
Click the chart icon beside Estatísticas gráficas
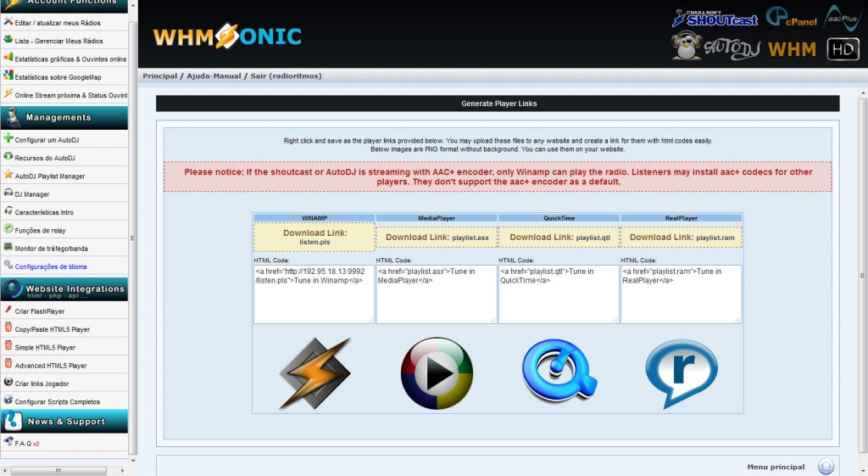click(x=8, y=57)
